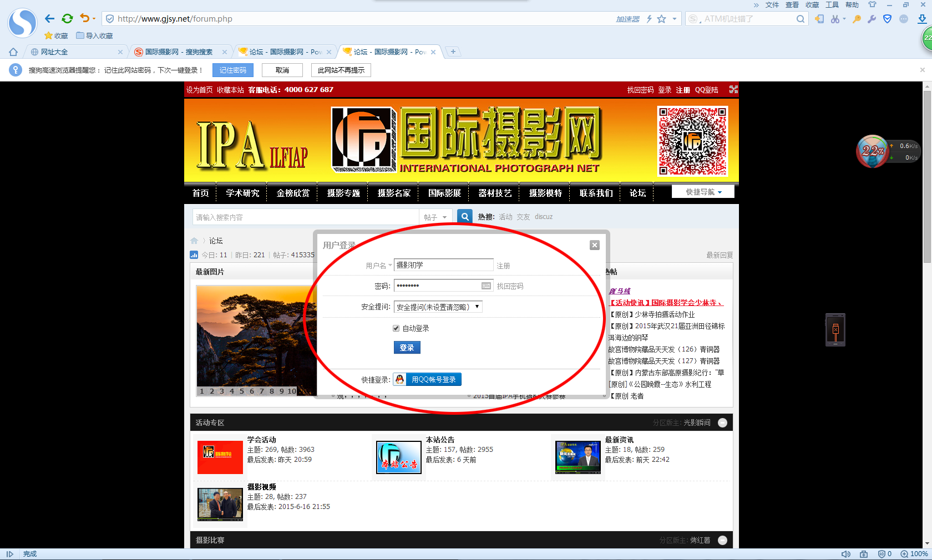Open the send-to-phone toolbar icon

819,19
